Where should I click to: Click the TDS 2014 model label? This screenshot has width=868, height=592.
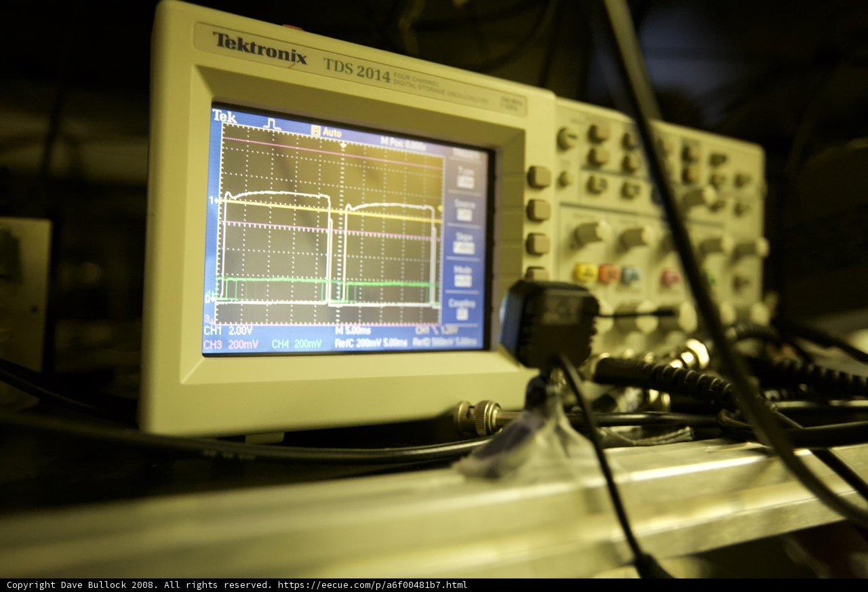point(357,69)
